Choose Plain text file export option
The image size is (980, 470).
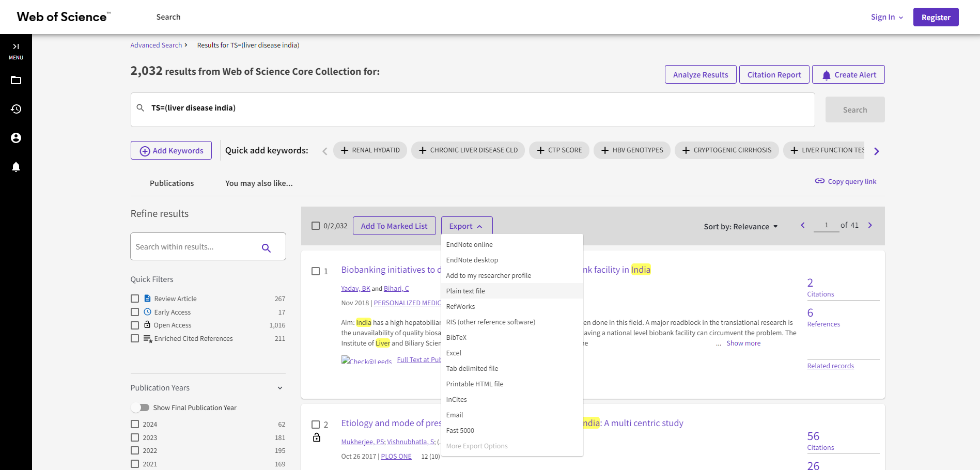(x=465, y=291)
